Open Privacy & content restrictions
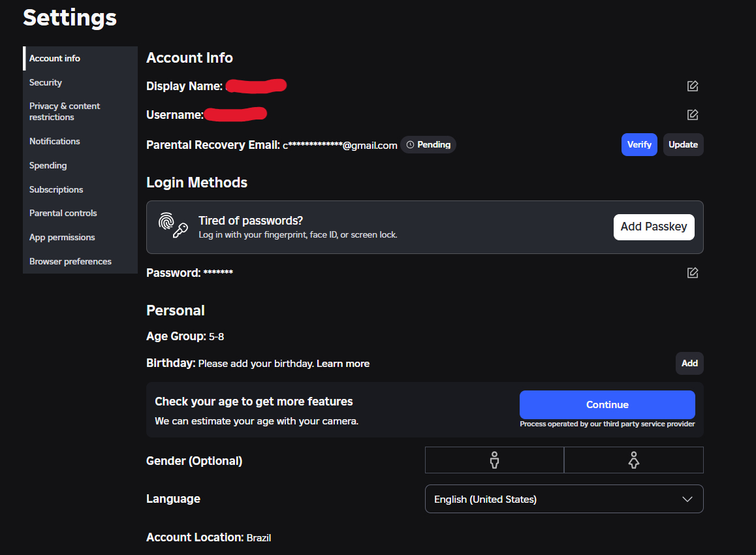Image resolution: width=756 pixels, height=555 pixels. tap(80, 112)
